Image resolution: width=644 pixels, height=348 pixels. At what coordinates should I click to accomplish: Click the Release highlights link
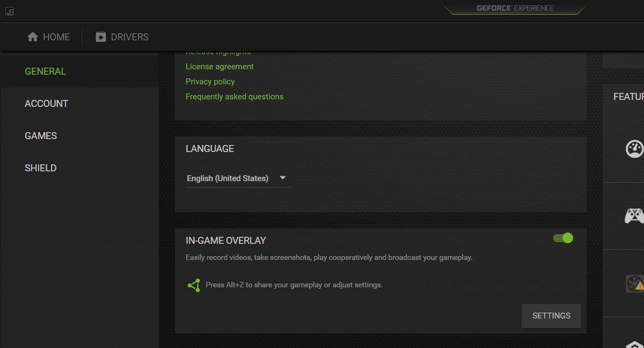(x=218, y=53)
